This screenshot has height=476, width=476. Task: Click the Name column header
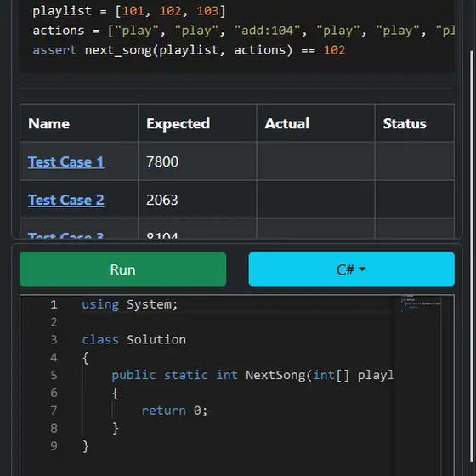79,123
